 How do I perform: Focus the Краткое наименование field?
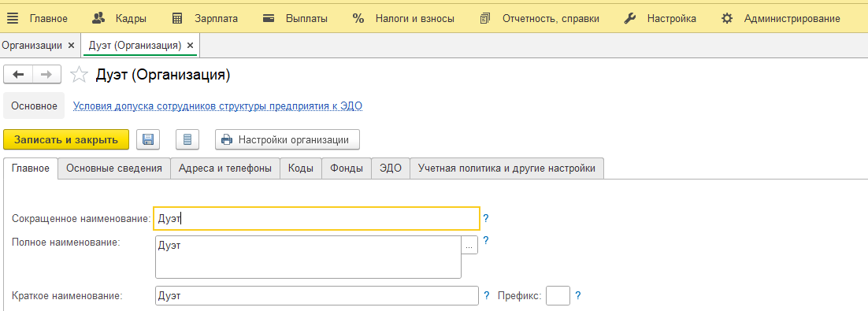(x=317, y=295)
